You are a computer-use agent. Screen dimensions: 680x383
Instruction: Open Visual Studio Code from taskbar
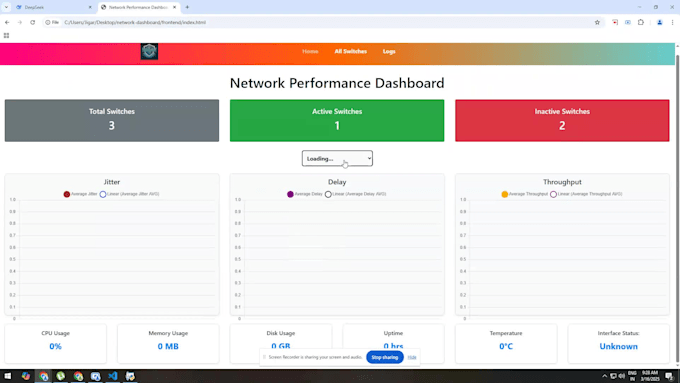[113, 376]
